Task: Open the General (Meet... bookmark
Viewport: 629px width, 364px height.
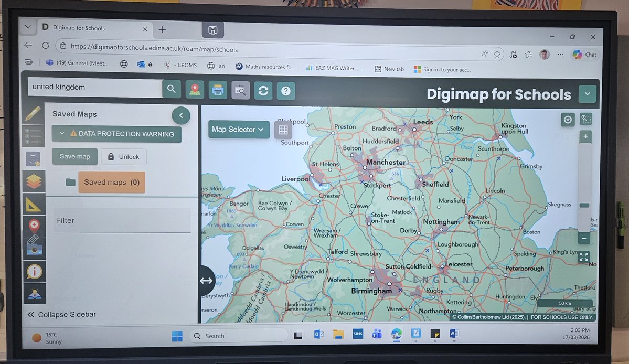Action: point(78,63)
